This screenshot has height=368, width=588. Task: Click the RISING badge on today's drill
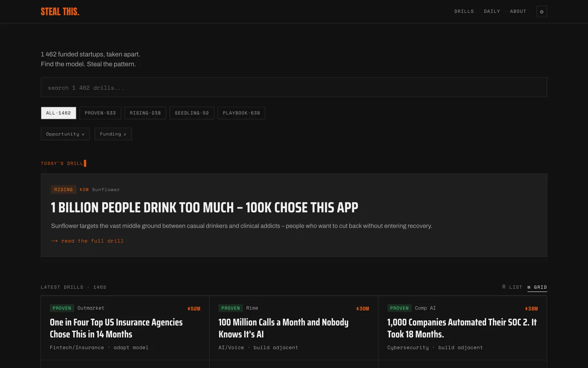point(63,190)
